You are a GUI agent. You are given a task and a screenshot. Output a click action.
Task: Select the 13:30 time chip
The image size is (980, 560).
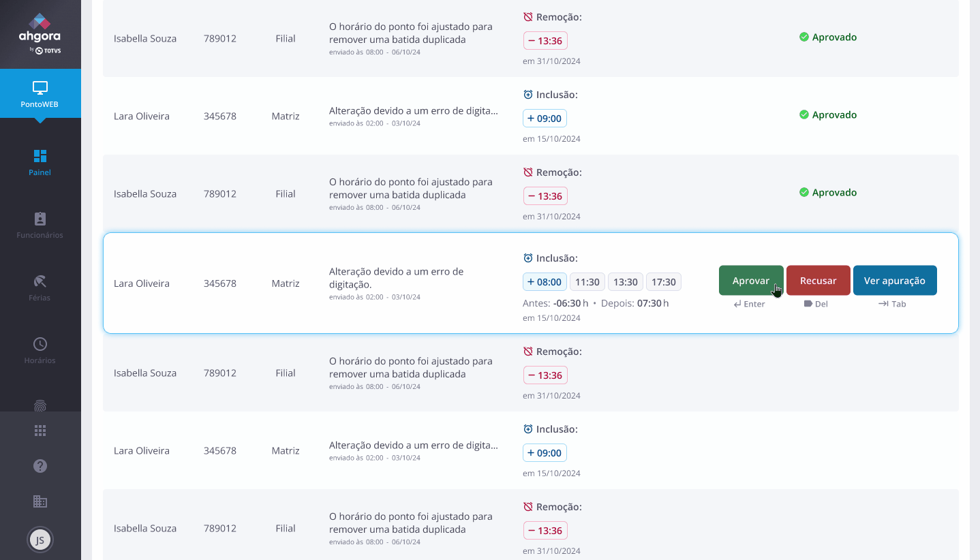pyautogui.click(x=626, y=282)
